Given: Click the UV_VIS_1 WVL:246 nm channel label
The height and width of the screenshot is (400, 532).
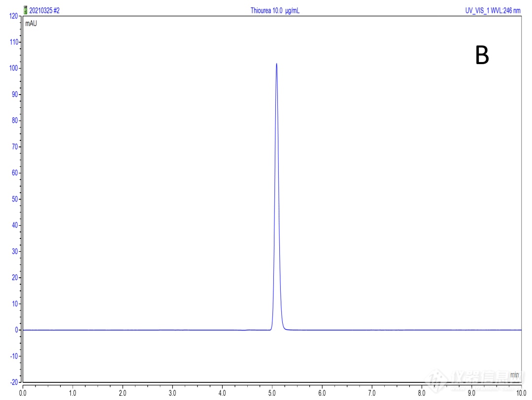Looking at the screenshot, I should pyautogui.click(x=493, y=10).
